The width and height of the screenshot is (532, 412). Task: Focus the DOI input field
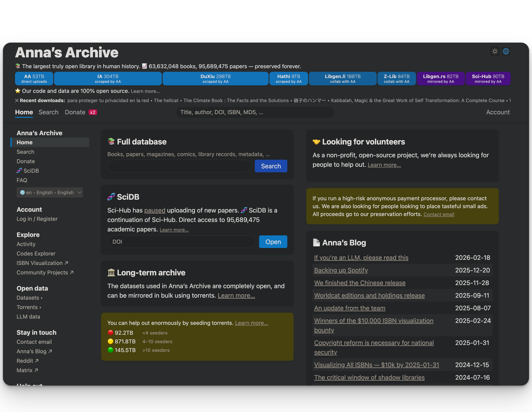(182, 242)
